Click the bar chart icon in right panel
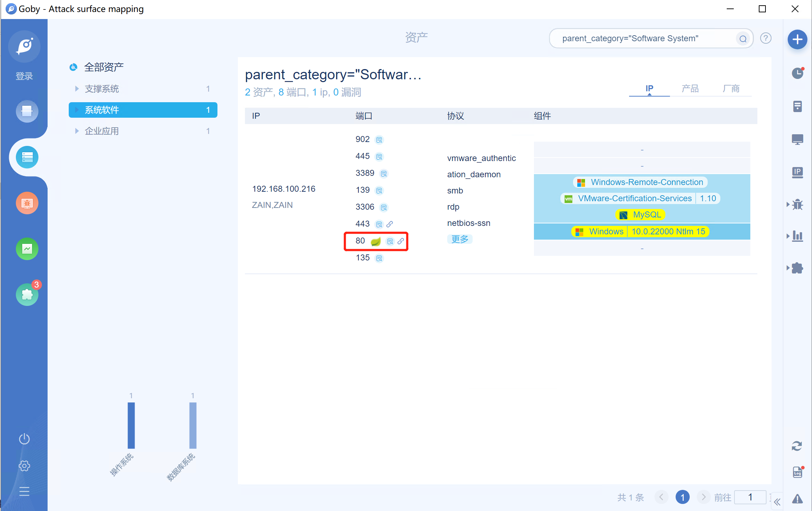The width and height of the screenshot is (812, 511). click(x=798, y=236)
